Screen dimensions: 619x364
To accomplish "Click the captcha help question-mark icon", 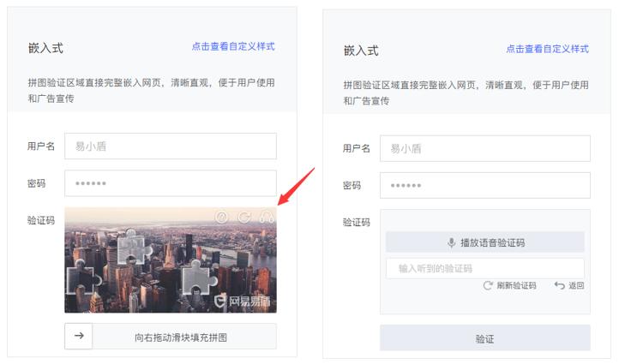I will click(x=222, y=218).
